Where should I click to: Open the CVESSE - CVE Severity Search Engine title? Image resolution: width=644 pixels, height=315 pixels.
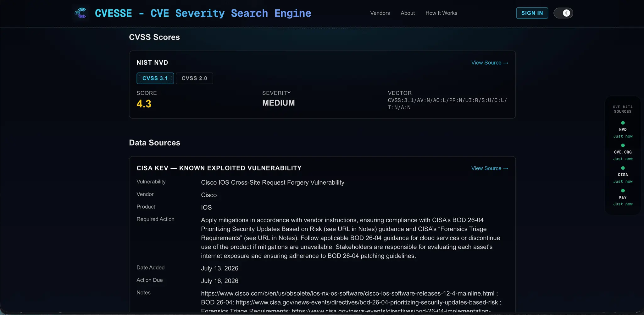click(x=203, y=13)
